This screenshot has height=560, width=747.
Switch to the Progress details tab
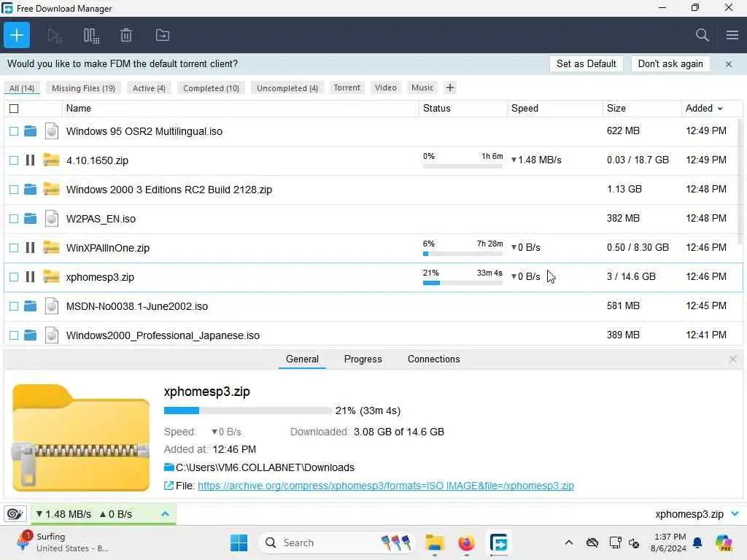[x=363, y=359]
